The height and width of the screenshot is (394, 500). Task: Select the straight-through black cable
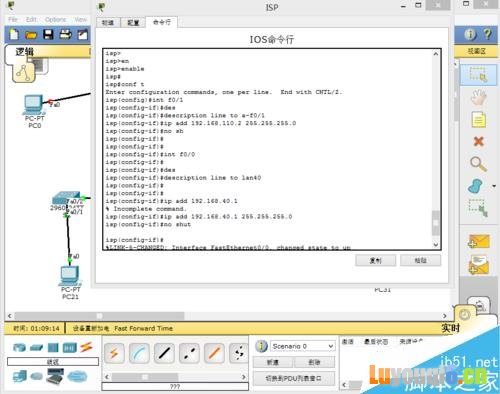point(164,353)
